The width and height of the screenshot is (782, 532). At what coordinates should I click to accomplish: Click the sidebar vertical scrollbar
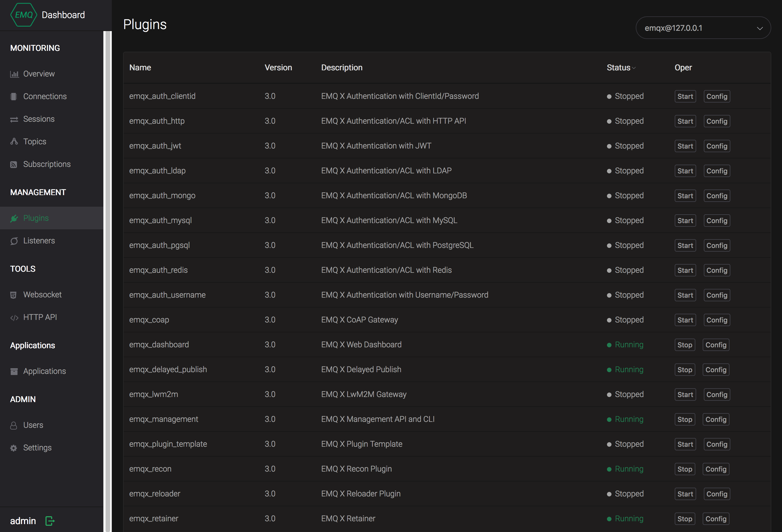point(108,269)
